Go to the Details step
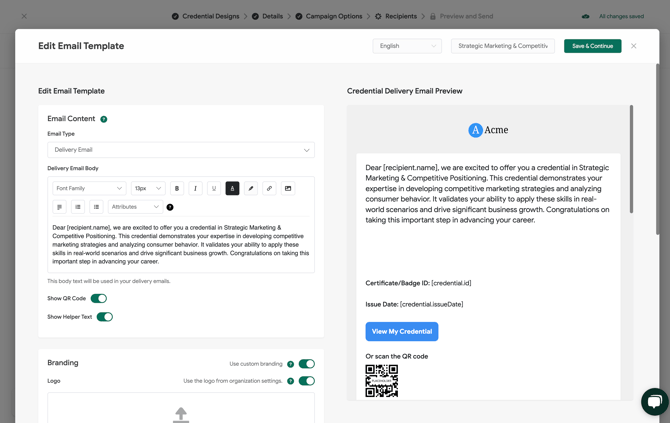The width and height of the screenshot is (670, 423). [x=267, y=16]
